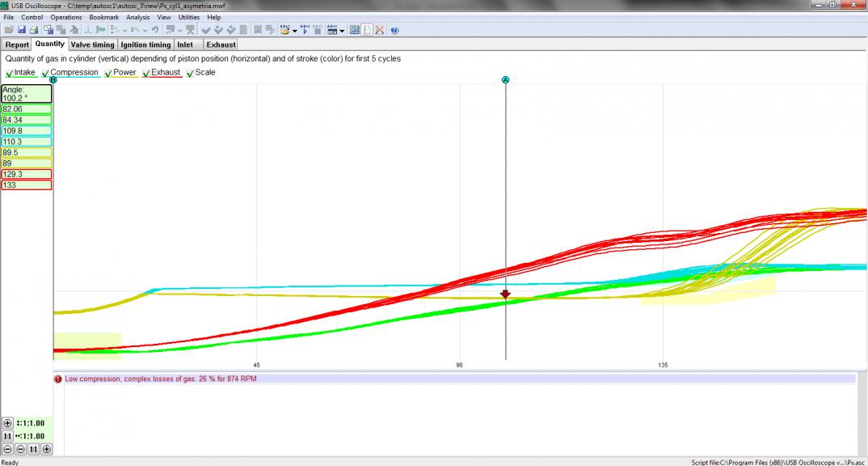This screenshot has height=466, width=868.
Task: Reset horizontal scale with bottom-row 1:1 button
Action: 33,449
